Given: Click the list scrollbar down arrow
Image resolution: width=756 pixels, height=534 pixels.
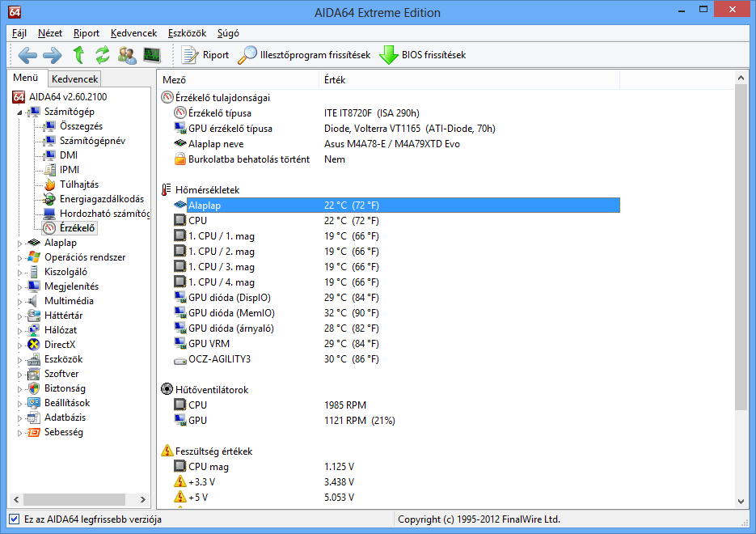Looking at the screenshot, I should tap(741, 502).
